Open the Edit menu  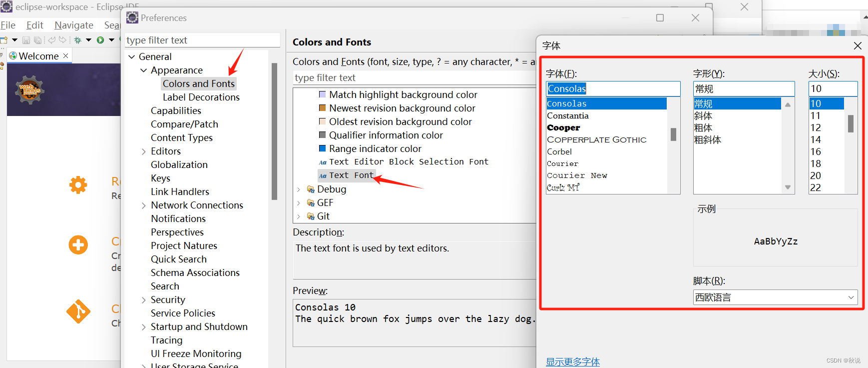(x=35, y=25)
